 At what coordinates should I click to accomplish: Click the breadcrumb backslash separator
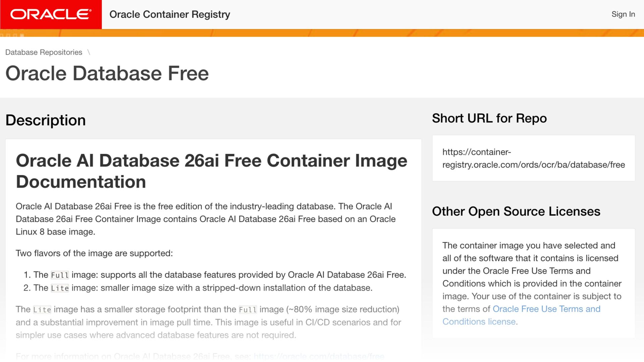point(89,52)
